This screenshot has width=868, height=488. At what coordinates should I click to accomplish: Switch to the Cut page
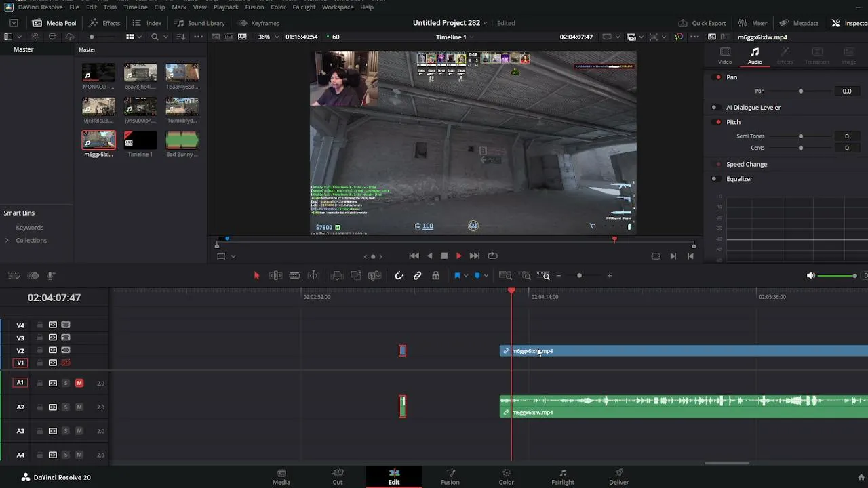pyautogui.click(x=338, y=477)
